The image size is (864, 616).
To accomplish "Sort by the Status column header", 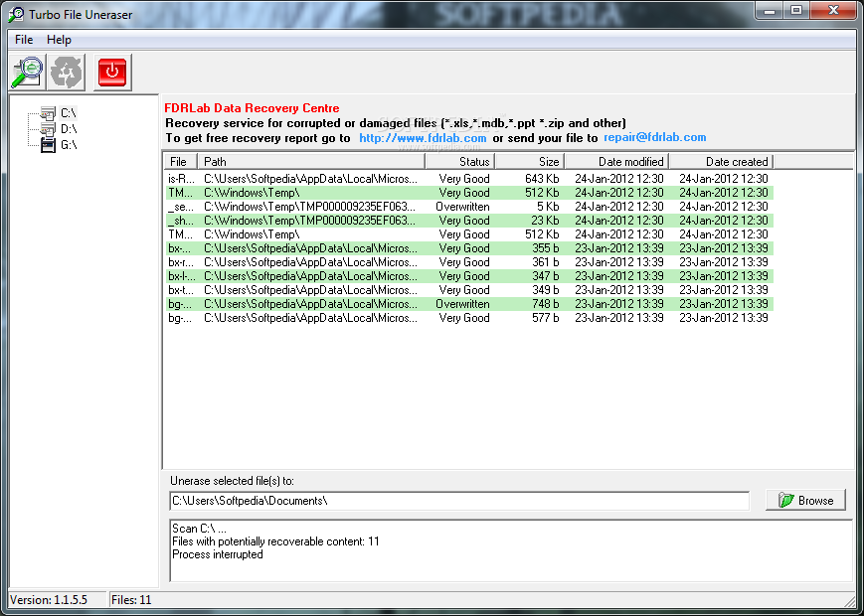I will (x=460, y=161).
